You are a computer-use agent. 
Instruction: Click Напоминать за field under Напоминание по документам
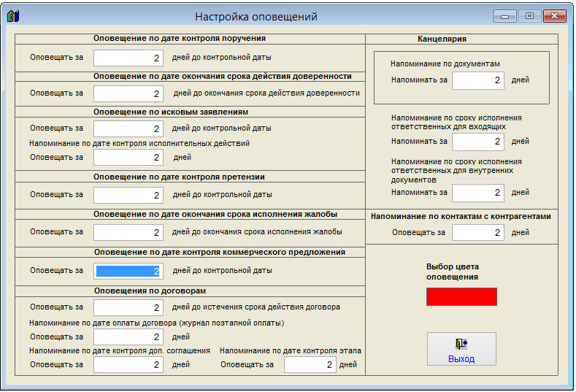click(478, 80)
